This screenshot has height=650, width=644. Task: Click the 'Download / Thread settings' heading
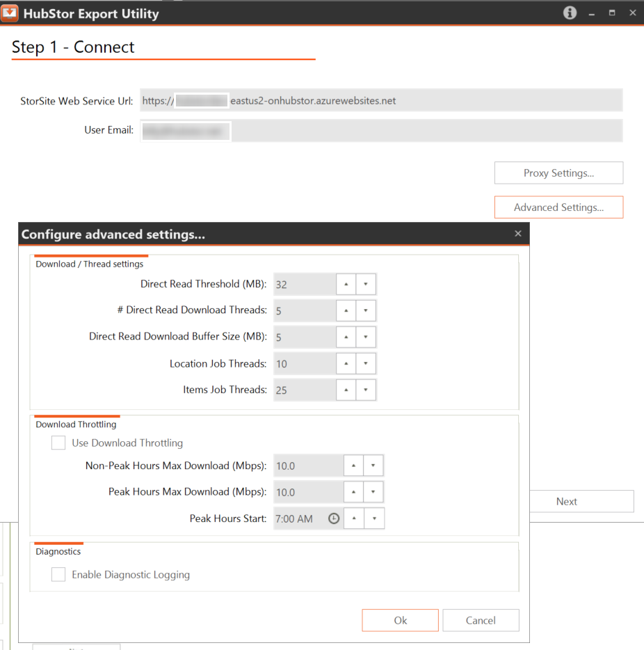90,264
